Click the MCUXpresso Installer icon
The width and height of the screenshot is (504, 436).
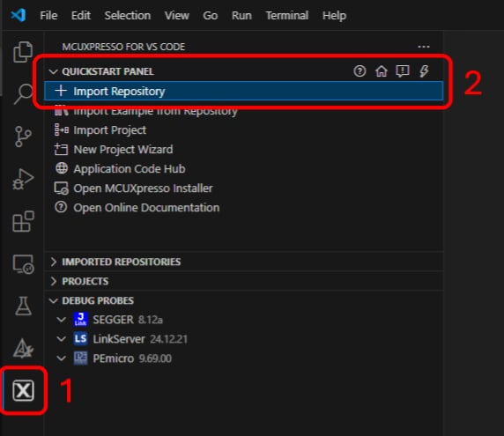(62, 188)
